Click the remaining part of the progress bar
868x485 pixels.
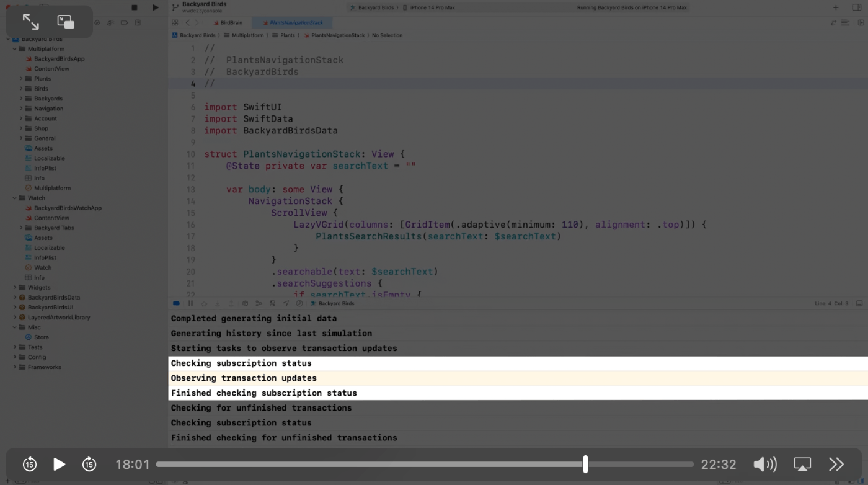(640, 464)
